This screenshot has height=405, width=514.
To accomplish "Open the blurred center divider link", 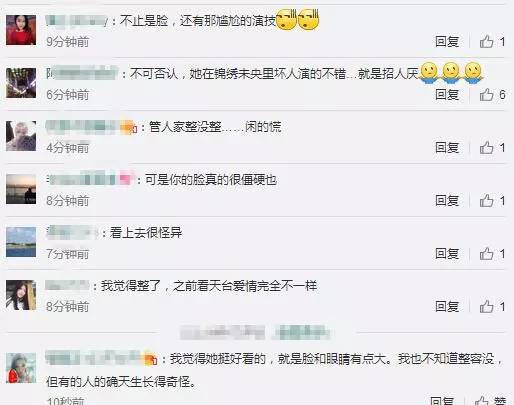I will (x=255, y=332).
